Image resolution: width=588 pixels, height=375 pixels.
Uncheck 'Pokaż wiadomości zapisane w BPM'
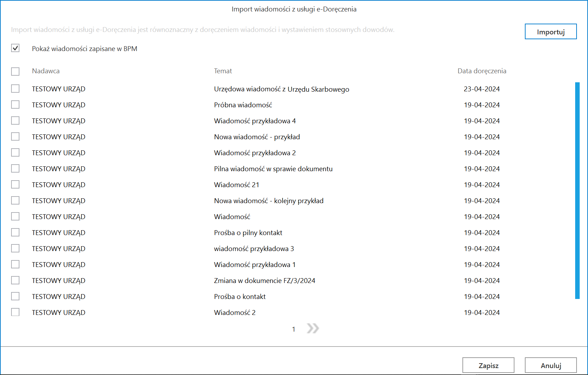[15, 48]
